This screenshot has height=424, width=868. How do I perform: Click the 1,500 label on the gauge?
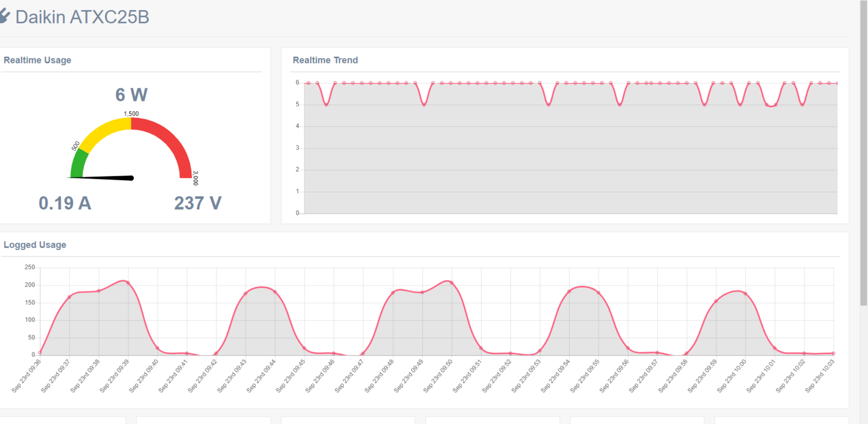(x=131, y=114)
